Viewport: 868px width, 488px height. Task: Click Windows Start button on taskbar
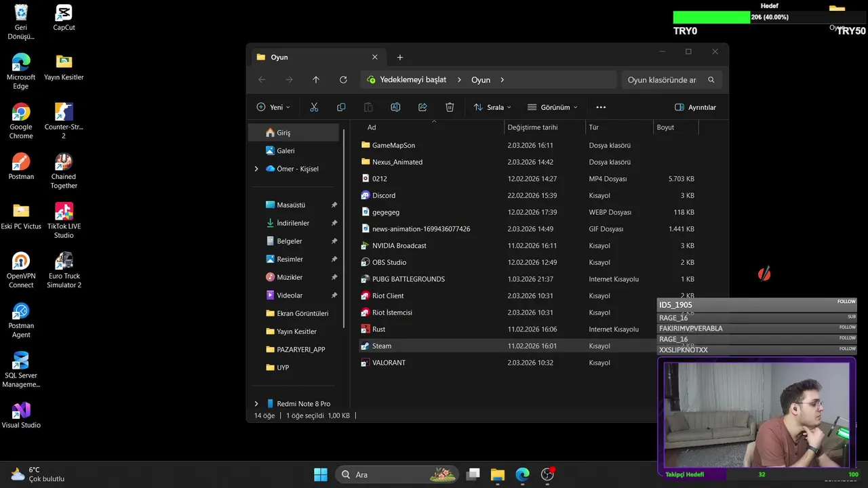pyautogui.click(x=321, y=474)
